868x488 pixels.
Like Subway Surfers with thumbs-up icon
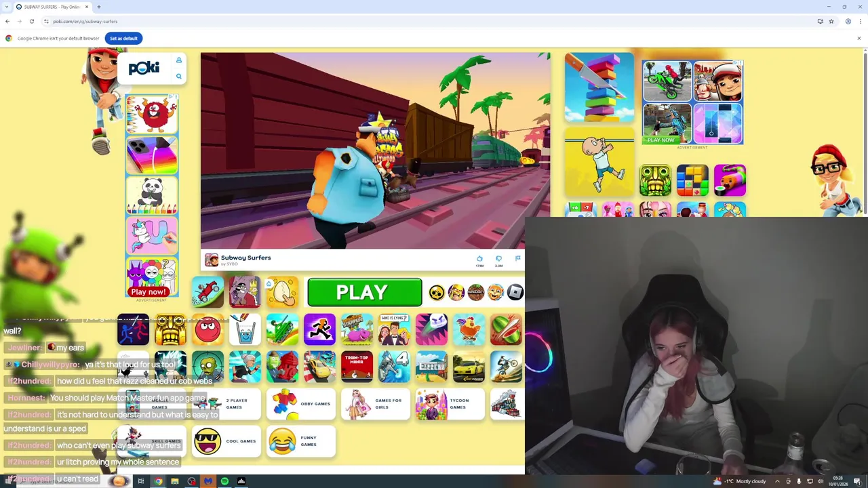point(479,258)
